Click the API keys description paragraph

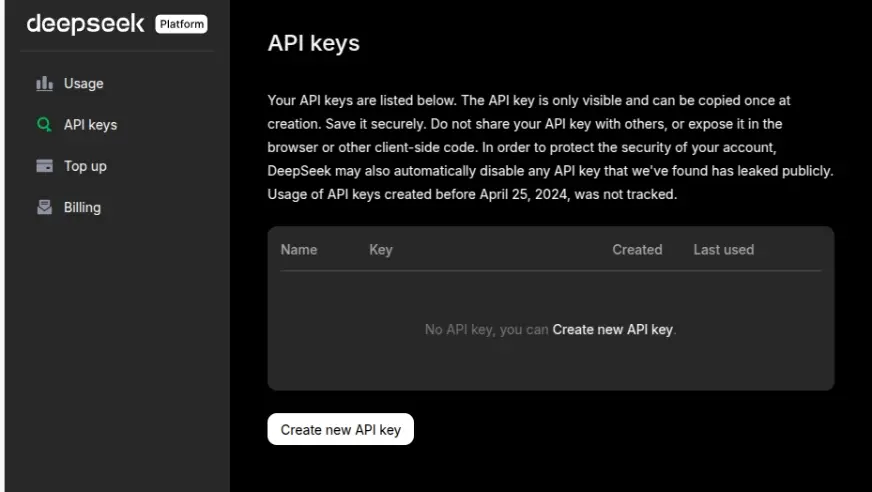550,148
